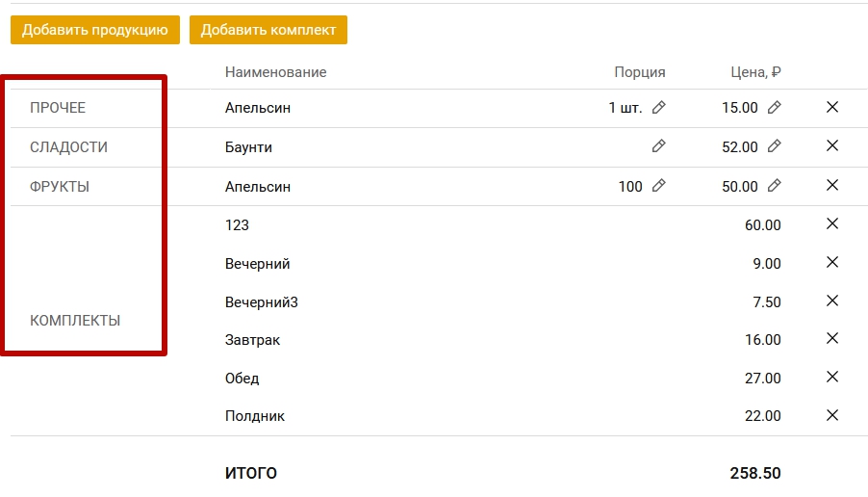Select the ПРОЧЕЕ category
Viewport: 868px width, 497px height.
click(58, 108)
